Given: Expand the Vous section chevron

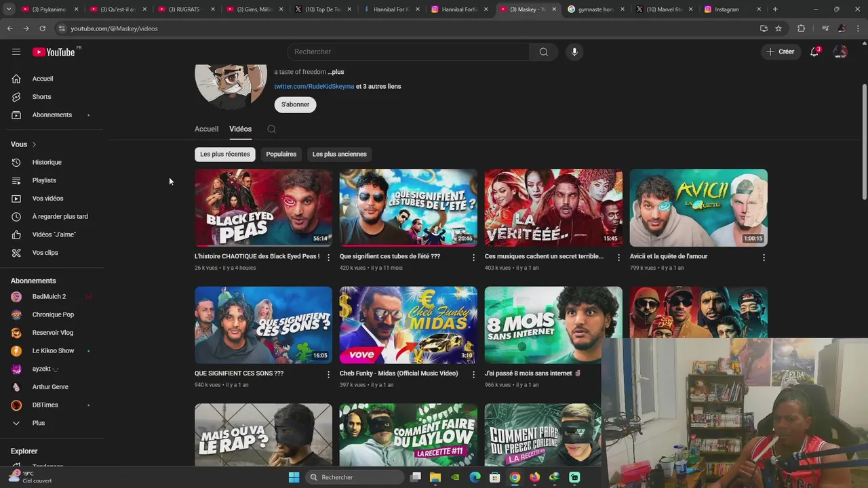Looking at the screenshot, I should tap(34, 144).
